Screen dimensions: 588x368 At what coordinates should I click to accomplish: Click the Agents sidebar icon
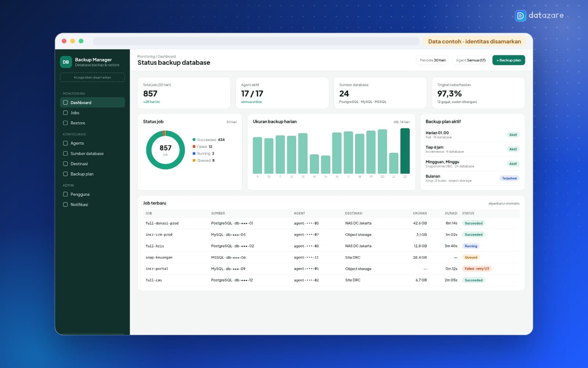click(x=65, y=143)
